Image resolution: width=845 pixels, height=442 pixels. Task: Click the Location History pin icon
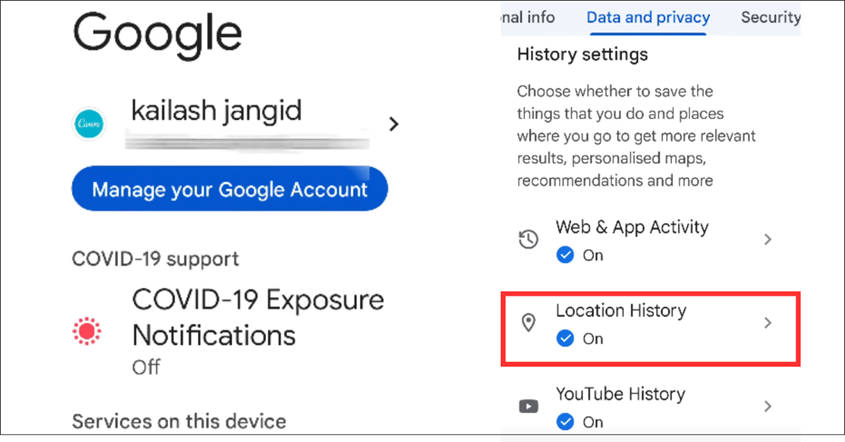coord(529,322)
